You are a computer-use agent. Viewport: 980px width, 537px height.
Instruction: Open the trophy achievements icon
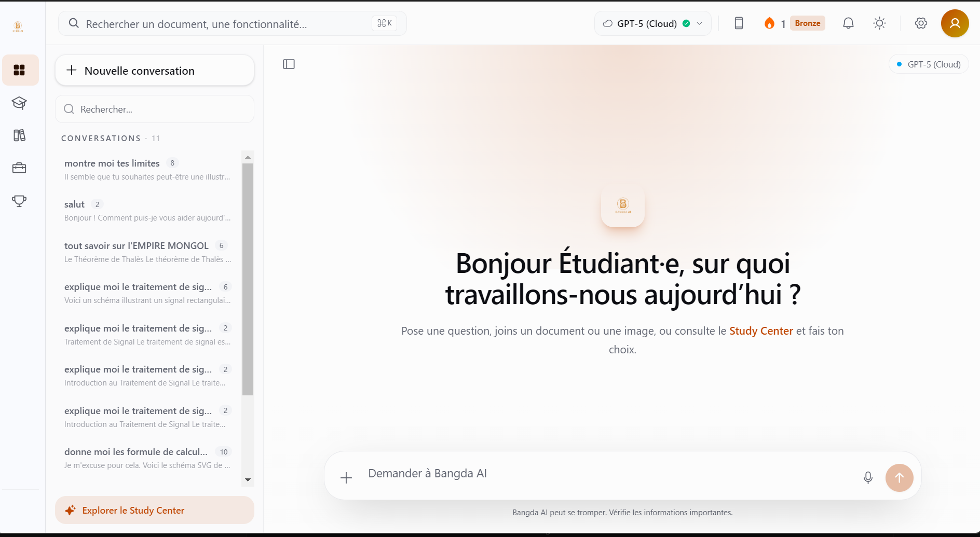coord(19,201)
